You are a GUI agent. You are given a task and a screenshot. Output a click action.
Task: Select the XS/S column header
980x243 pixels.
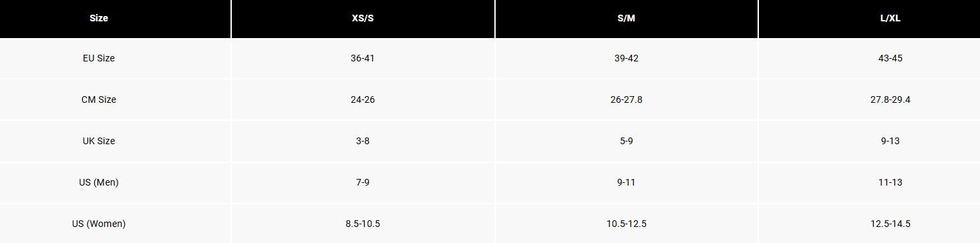tap(363, 19)
